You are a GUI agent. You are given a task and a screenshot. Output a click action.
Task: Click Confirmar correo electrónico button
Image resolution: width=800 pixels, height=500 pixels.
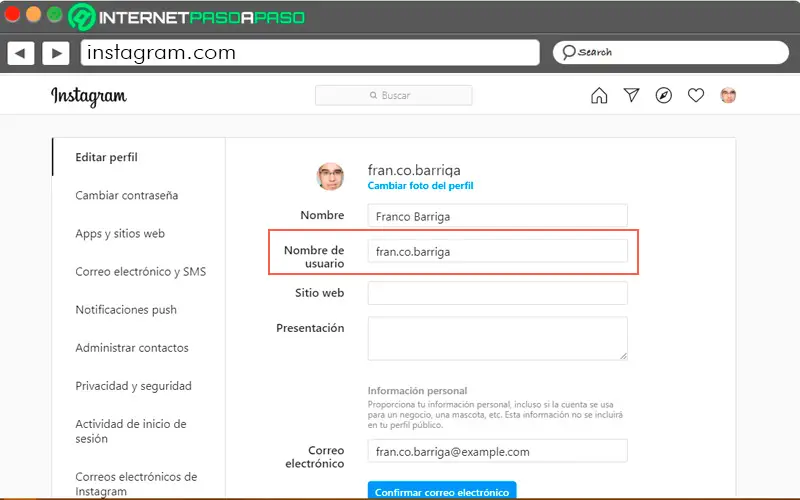tap(442, 491)
